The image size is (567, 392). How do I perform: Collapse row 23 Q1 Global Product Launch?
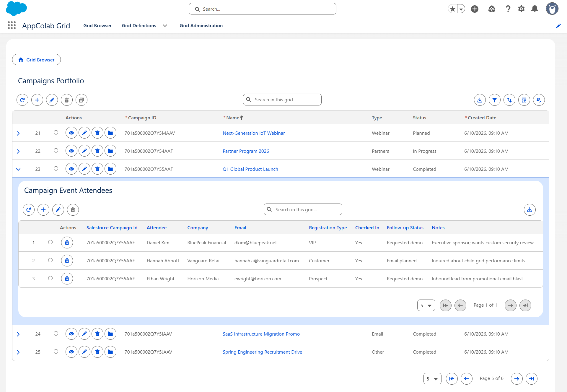click(18, 169)
